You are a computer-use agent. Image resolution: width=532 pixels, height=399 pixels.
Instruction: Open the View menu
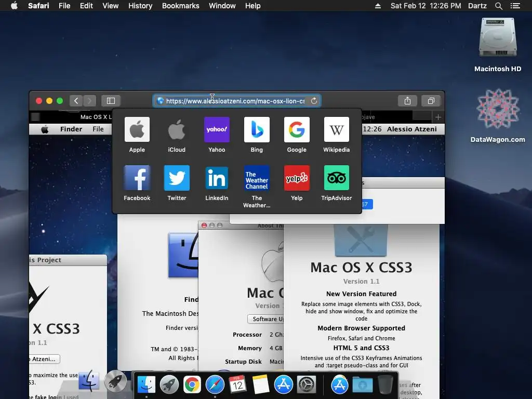(x=110, y=6)
